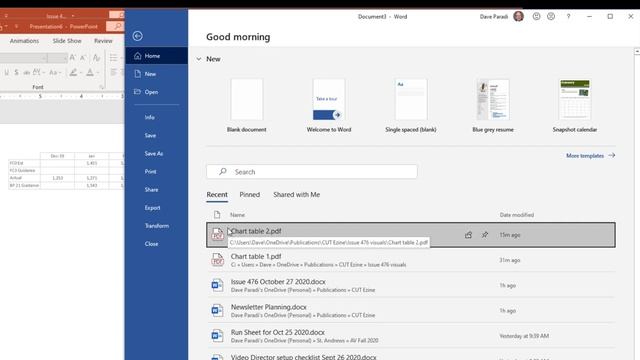Select Open in the Word sidebar
The height and width of the screenshot is (360, 640).
tap(156, 92)
